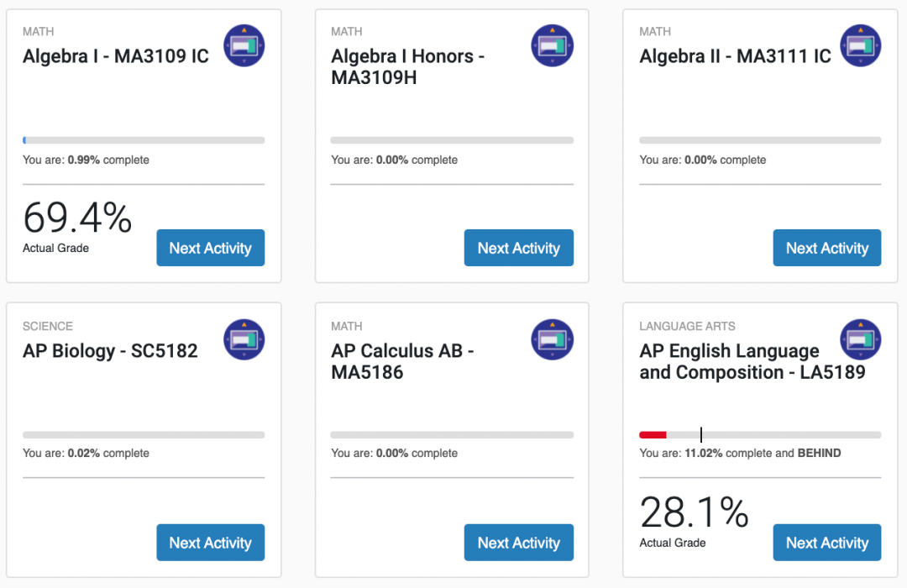The width and height of the screenshot is (907, 588).
Task: Click the AP English Language course badge icon
Action: 861,340
